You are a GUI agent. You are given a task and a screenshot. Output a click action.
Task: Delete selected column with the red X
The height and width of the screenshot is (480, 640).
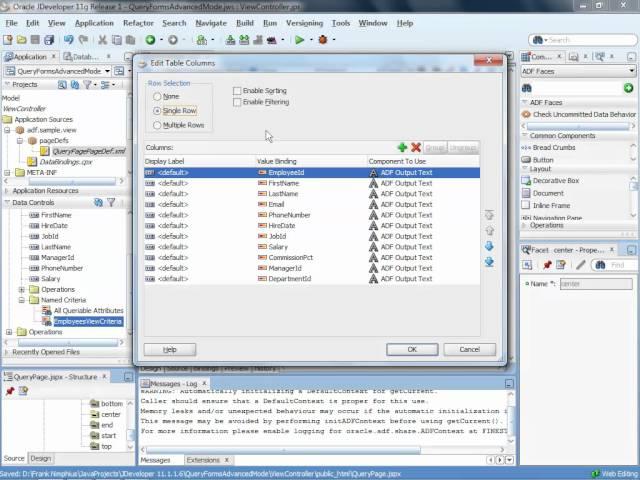click(x=416, y=147)
